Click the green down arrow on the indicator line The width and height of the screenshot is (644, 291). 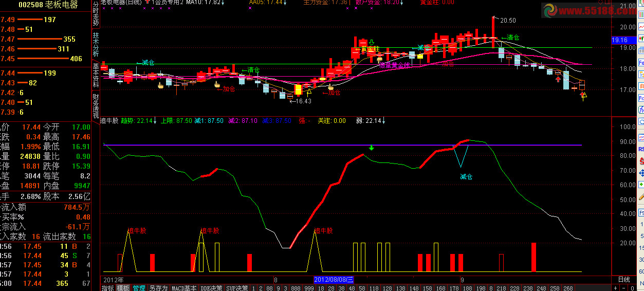point(372,148)
